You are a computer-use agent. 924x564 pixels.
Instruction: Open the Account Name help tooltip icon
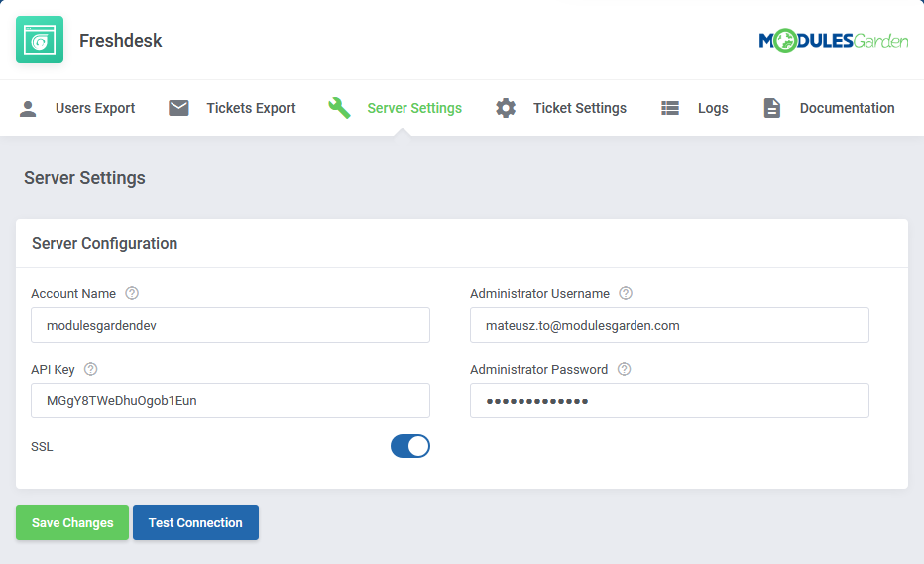point(132,293)
